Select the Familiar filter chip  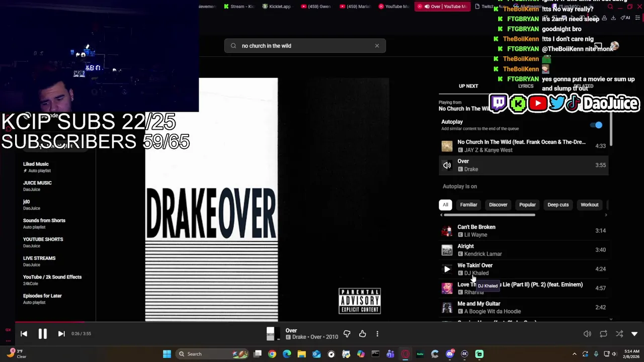point(468,205)
